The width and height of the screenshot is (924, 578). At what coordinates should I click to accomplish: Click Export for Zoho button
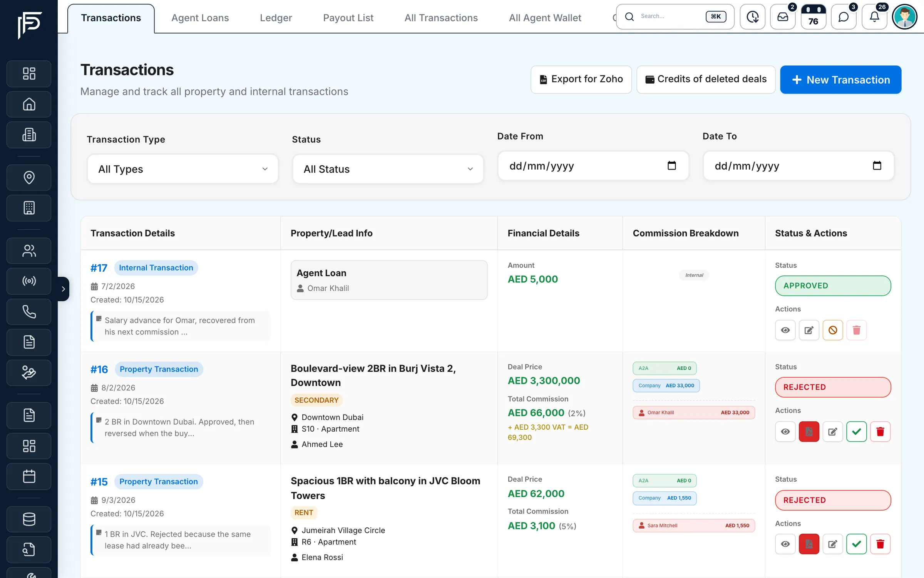581,79
